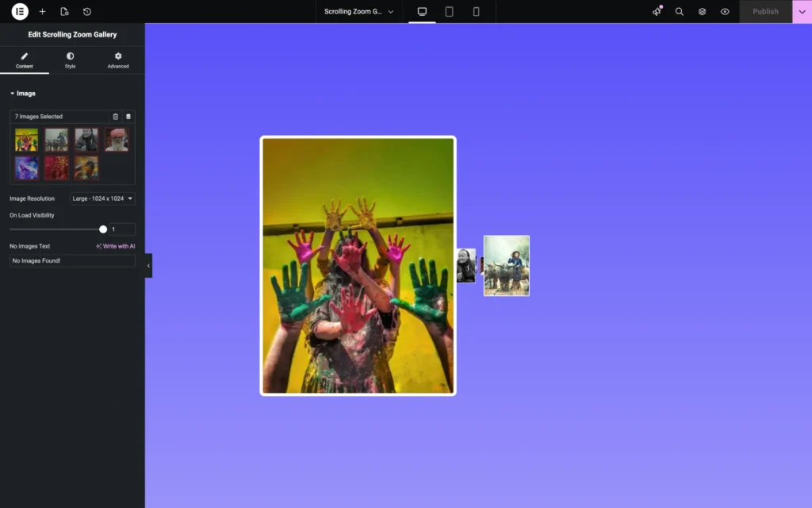Open the Elementor main menu logo
812x508 pixels.
pos(19,11)
